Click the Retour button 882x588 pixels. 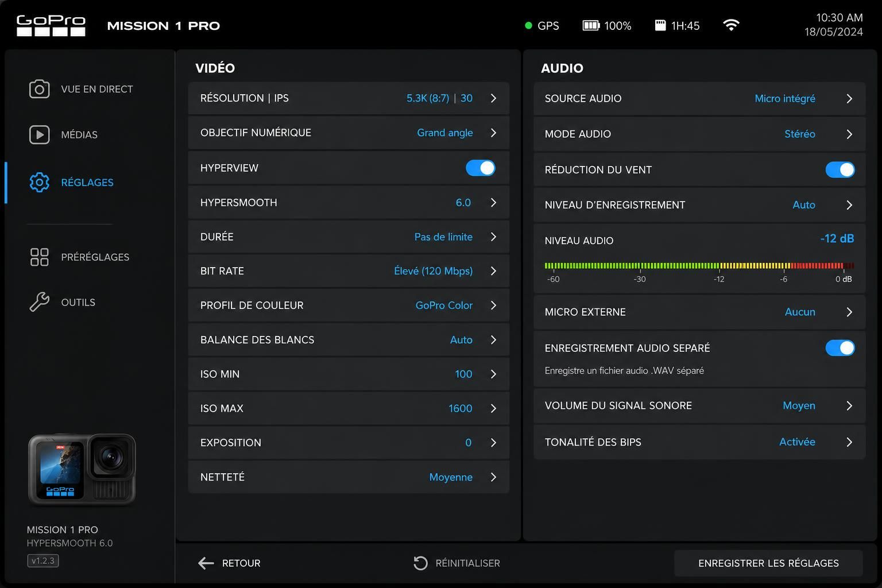[229, 563]
